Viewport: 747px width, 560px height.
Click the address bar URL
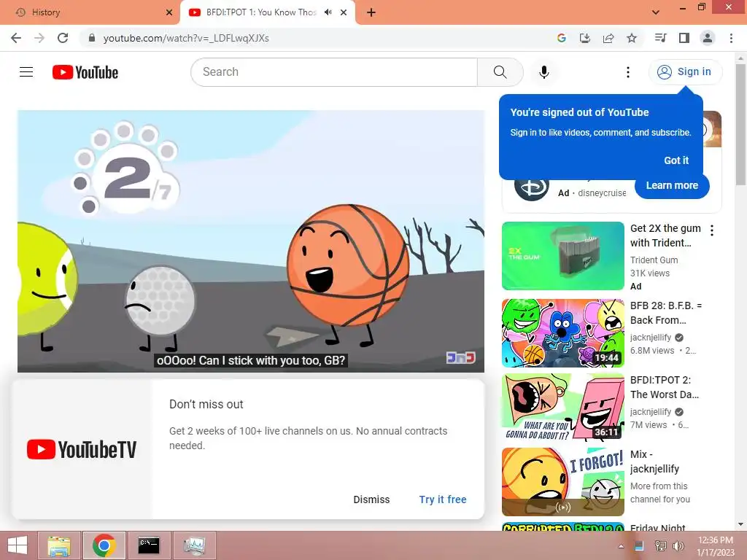186,38
